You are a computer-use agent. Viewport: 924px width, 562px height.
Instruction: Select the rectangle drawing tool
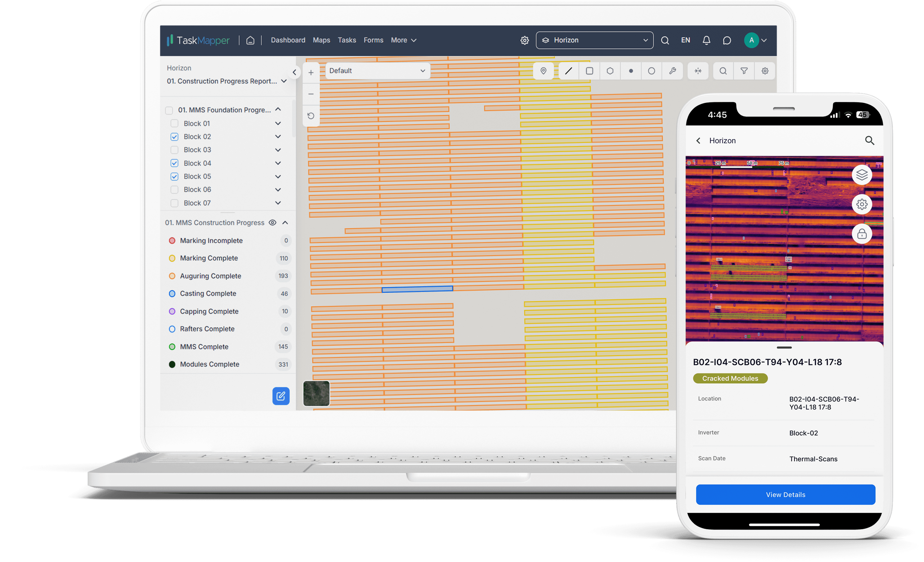pos(589,71)
